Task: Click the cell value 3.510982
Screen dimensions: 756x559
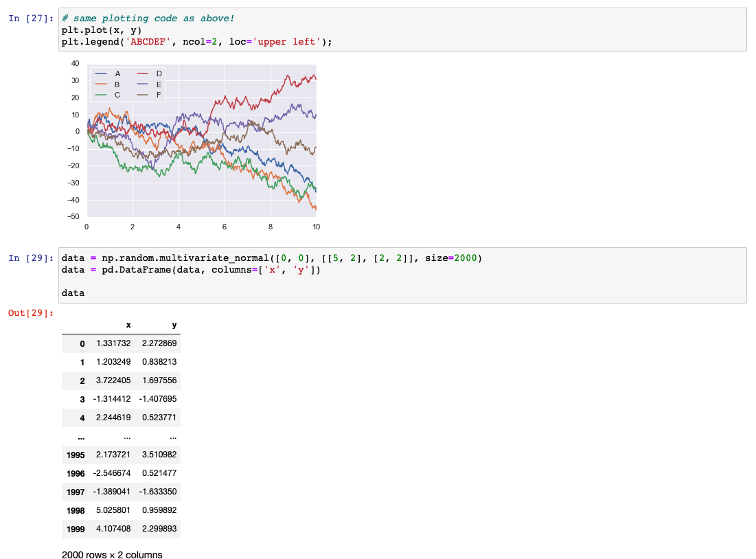Action: (159, 455)
